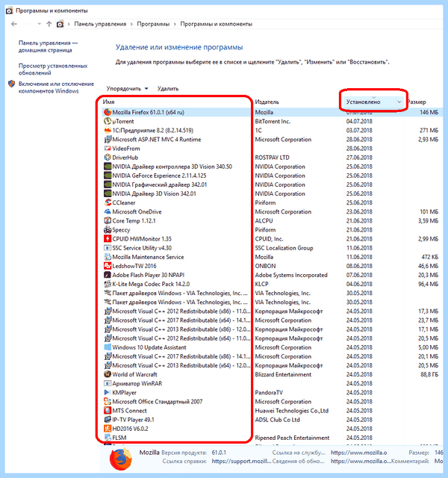Click the NVIDIA GeForce Experience icon
Screen dimensions: 448x478
[x=108, y=176]
